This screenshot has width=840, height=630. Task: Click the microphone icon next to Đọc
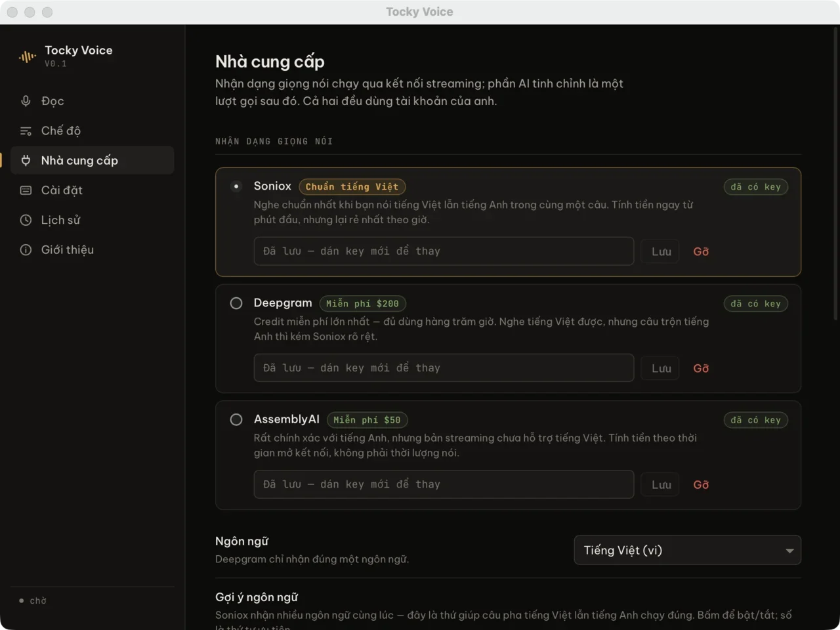pos(26,101)
